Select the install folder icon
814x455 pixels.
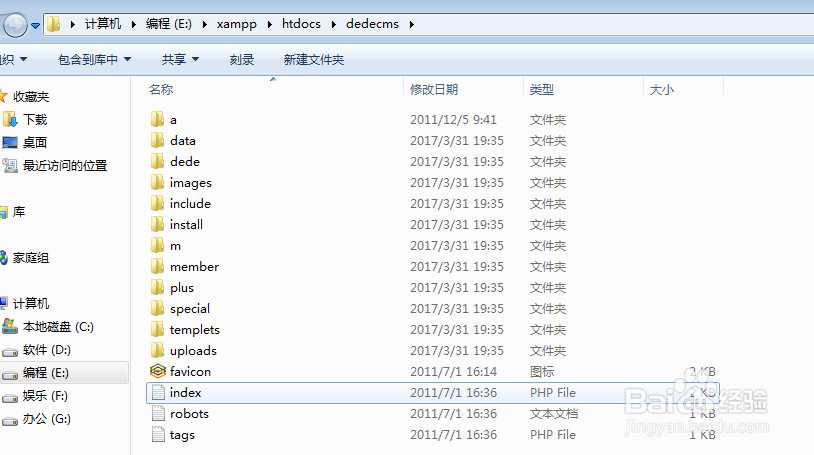[157, 224]
